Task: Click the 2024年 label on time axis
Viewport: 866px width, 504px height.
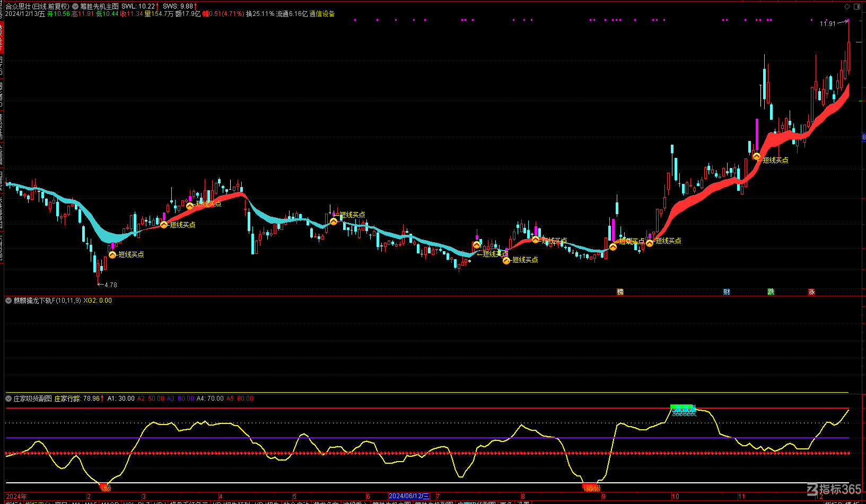Action: click(16, 497)
